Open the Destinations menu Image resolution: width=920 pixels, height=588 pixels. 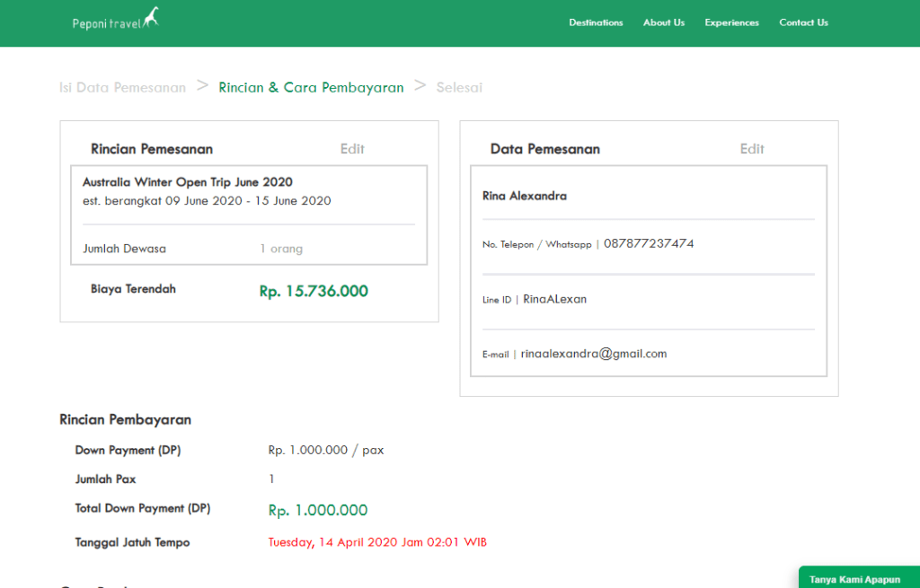point(596,22)
